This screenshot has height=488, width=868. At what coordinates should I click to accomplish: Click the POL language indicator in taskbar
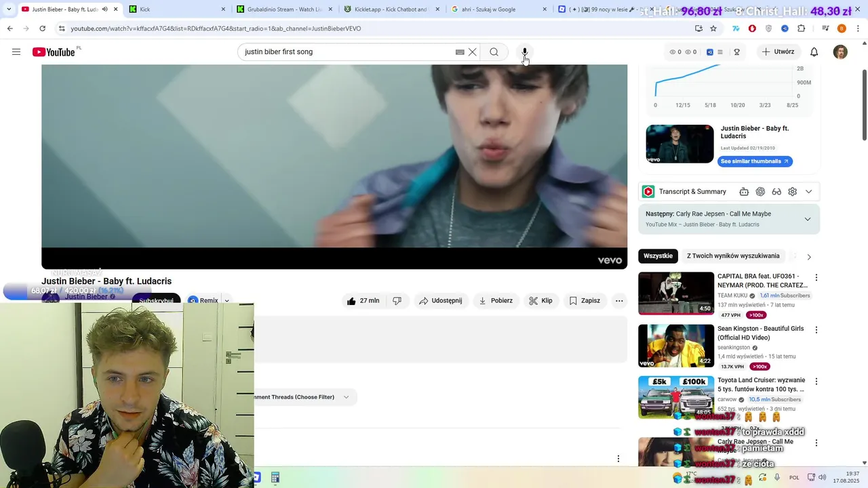coord(794,478)
